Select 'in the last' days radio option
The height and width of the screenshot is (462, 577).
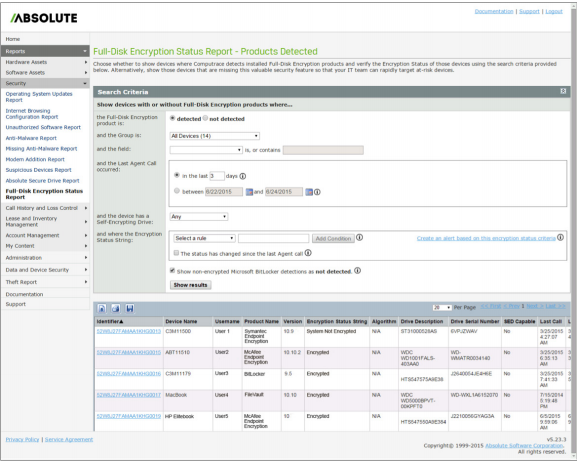[177, 175]
